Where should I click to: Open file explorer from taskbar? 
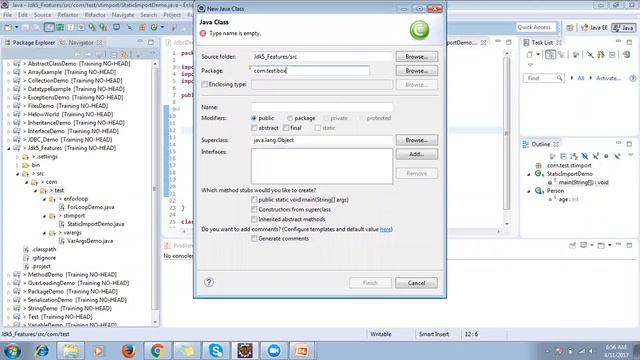pos(71,351)
